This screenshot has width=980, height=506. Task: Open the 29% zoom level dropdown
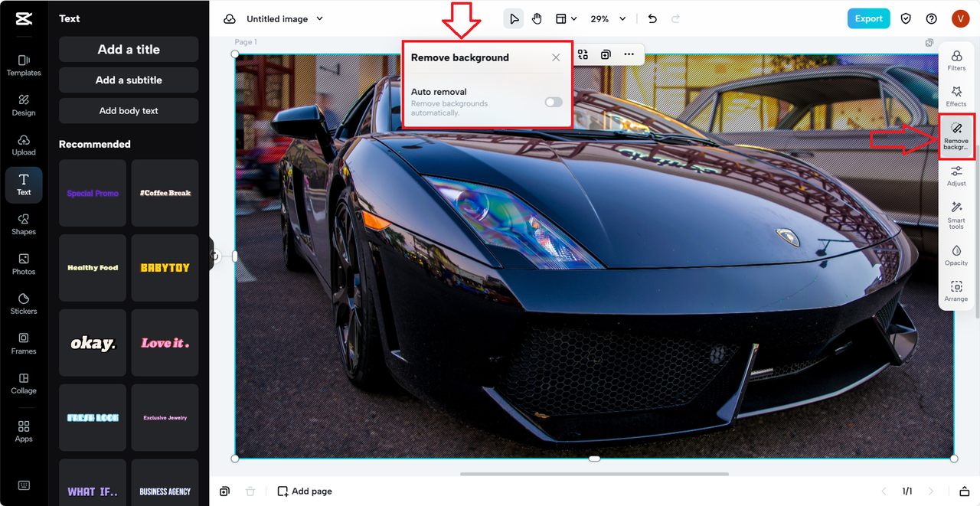point(608,18)
